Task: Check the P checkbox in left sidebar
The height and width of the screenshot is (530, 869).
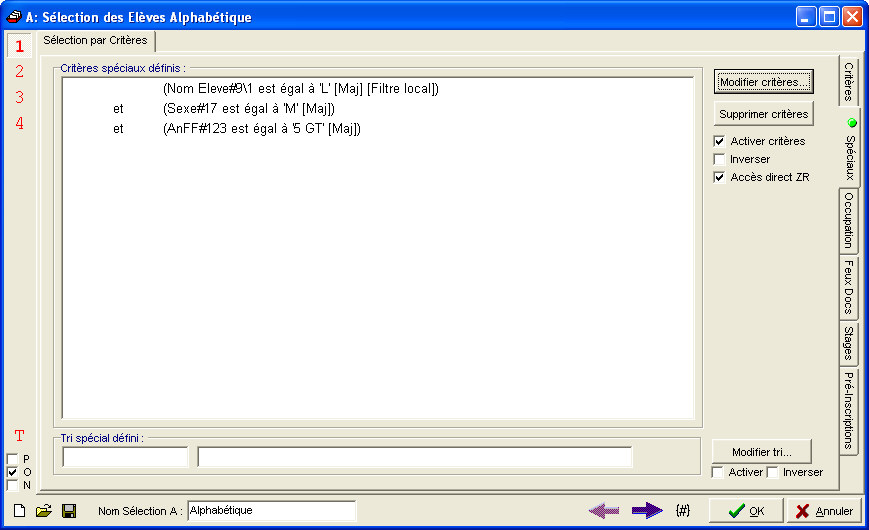Action: point(12,459)
